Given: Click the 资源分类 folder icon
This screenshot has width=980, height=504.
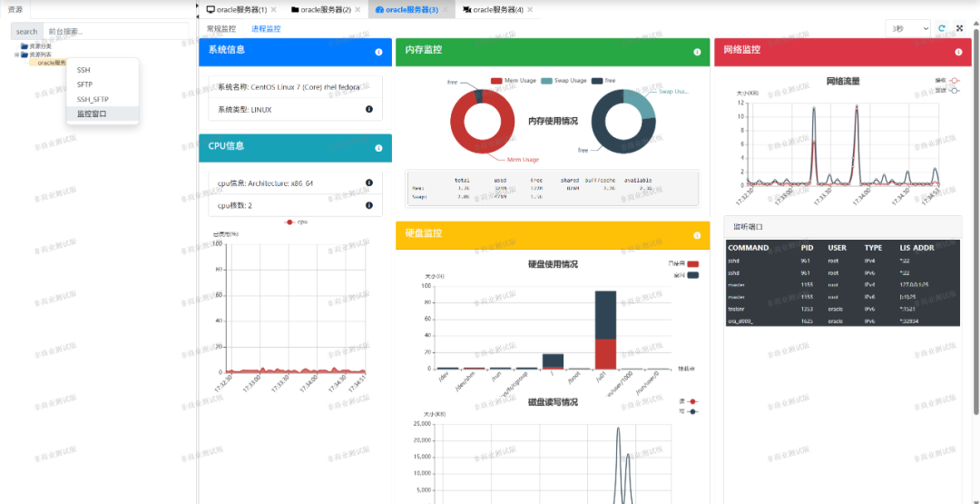Looking at the screenshot, I should (x=24, y=46).
